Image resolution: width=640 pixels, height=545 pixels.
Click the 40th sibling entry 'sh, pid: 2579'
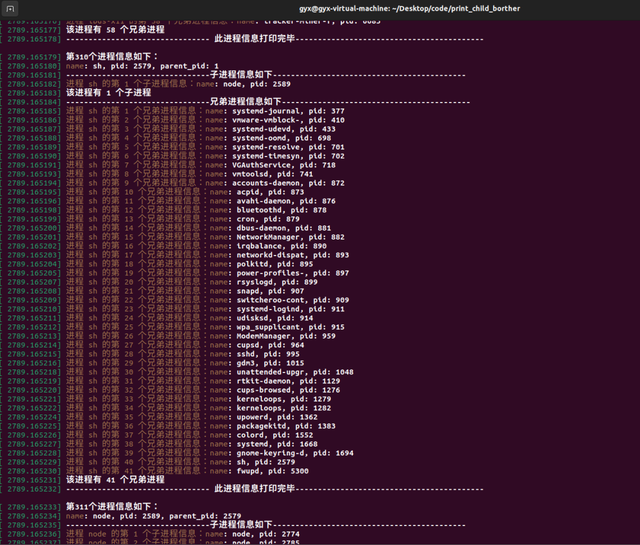coord(266,462)
